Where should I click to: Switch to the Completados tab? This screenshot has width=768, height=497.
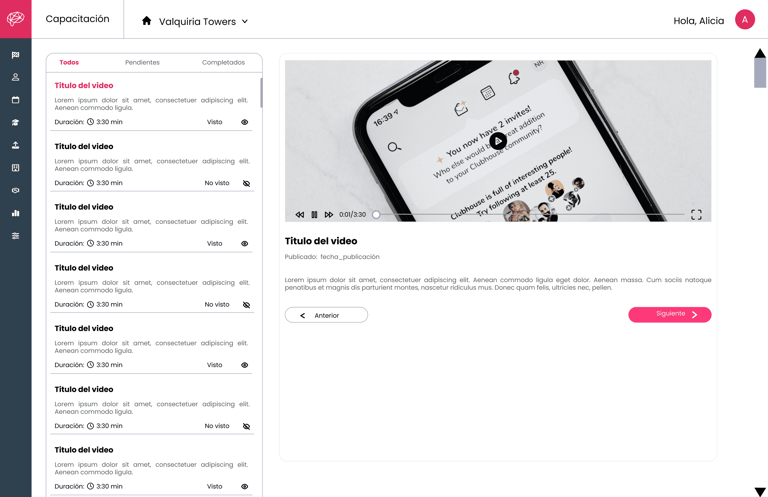tap(223, 62)
